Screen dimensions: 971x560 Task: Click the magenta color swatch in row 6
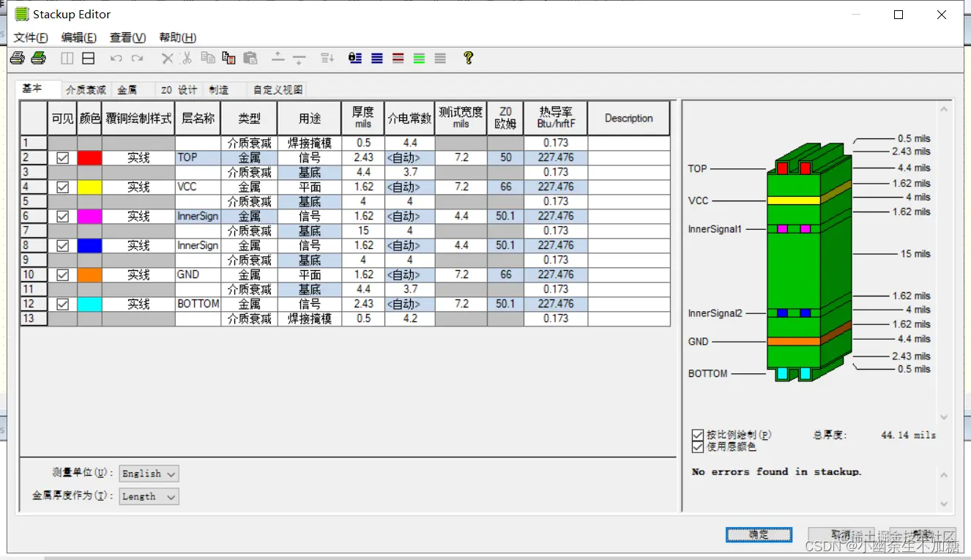point(89,216)
